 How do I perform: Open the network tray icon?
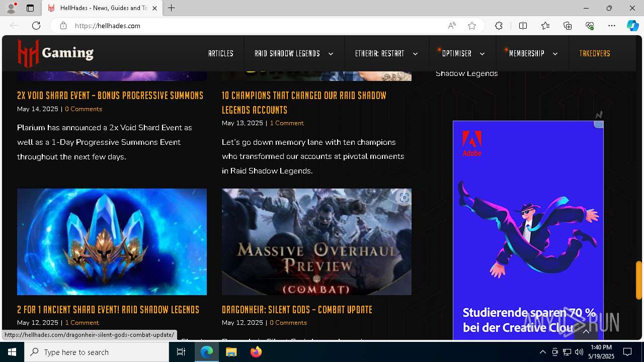(x=567, y=352)
